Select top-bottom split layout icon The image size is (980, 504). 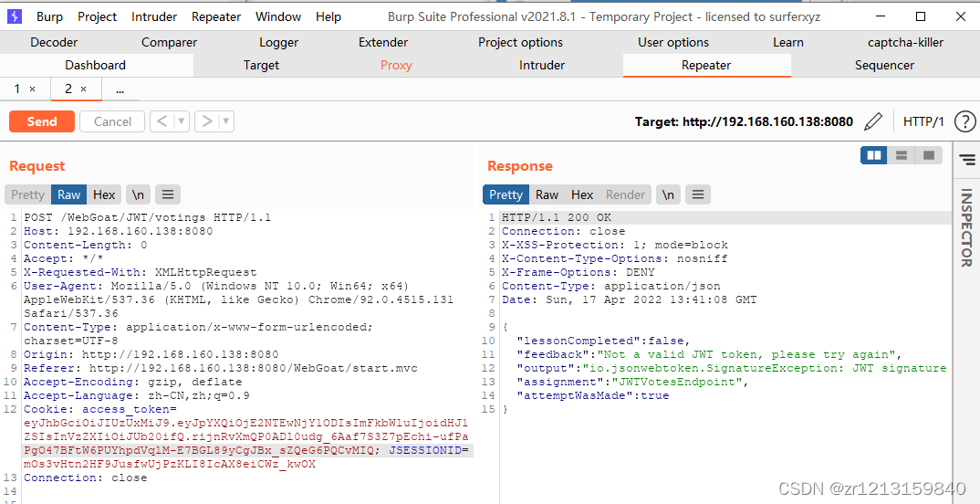pyautogui.click(x=902, y=155)
